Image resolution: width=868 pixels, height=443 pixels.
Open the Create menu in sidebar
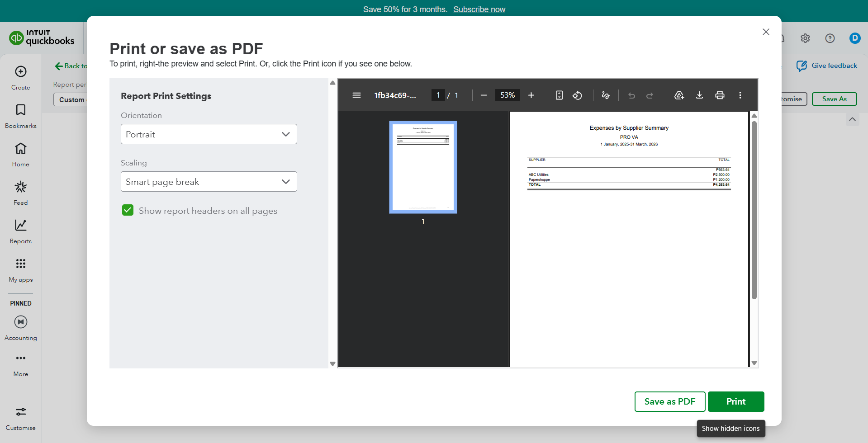[21, 78]
